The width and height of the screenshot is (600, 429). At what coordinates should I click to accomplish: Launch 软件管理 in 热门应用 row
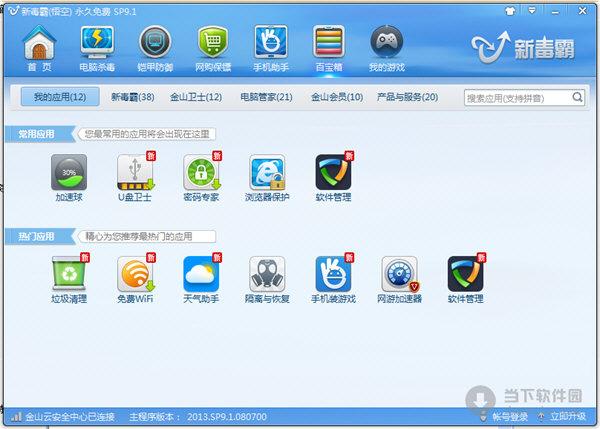(x=466, y=279)
